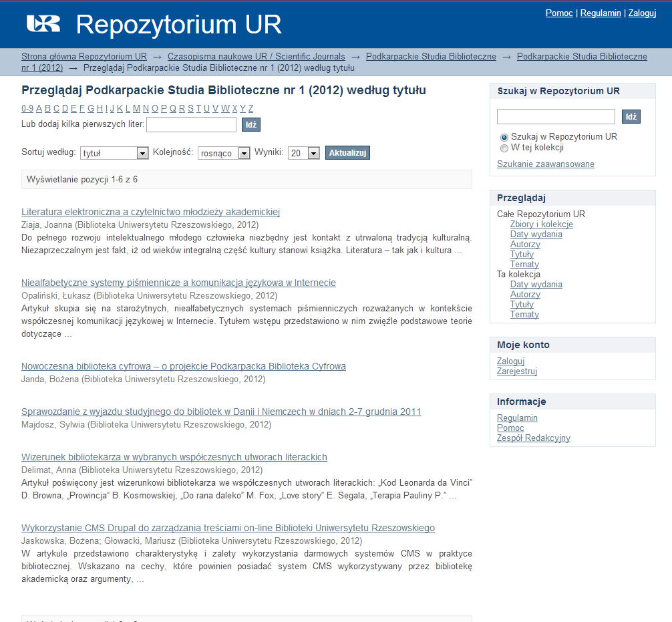Open 'Wizerunek bibliotekarza' article link
The image size is (672, 622).
(174, 458)
